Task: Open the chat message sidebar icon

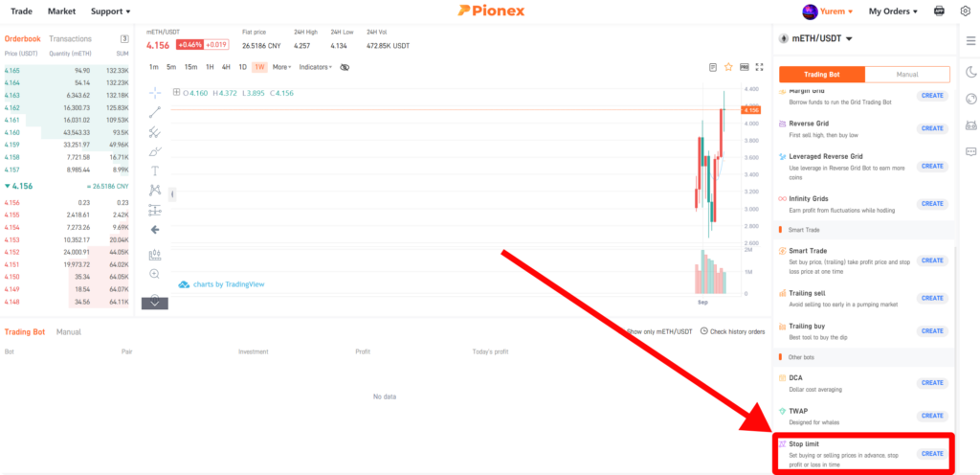Action: click(x=970, y=151)
